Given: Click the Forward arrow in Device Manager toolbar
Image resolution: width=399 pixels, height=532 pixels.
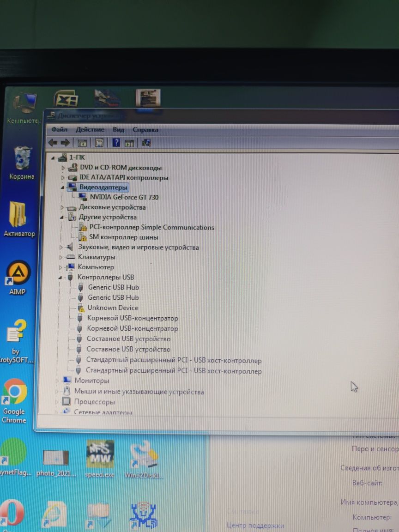Looking at the screenshot, I should [65, 143].
